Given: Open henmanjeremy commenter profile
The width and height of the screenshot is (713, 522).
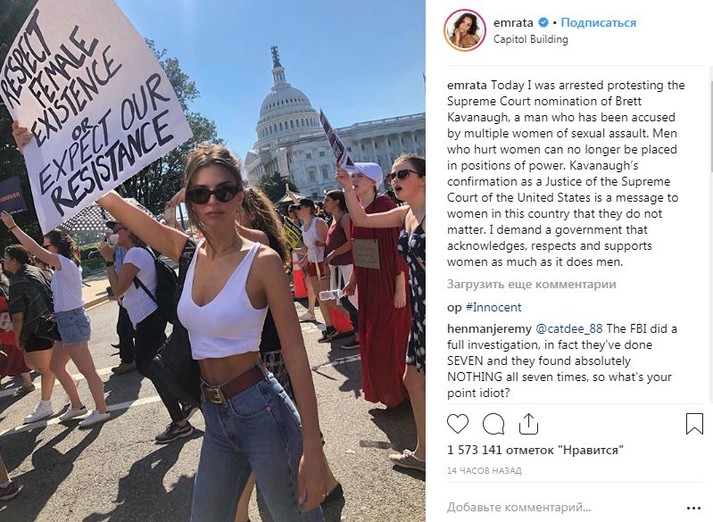Looking at the screenshot, I should [x=489, y=329].
